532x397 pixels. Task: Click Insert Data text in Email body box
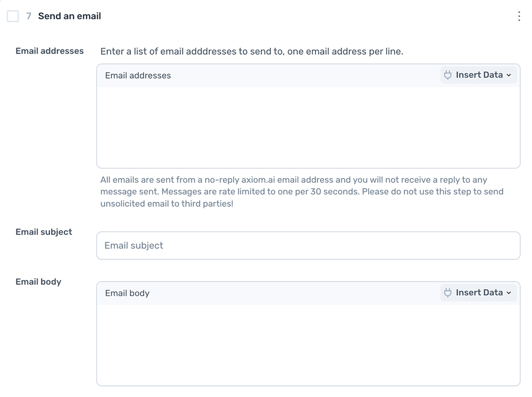479,293
